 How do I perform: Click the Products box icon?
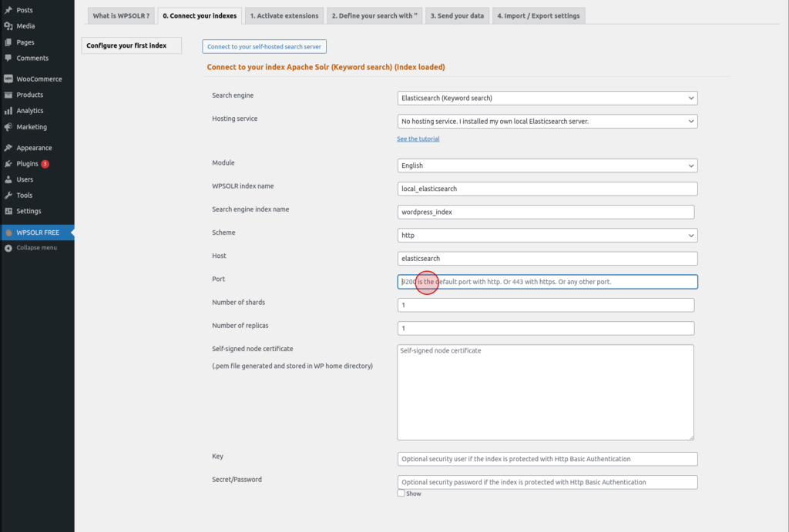(8, 95)
